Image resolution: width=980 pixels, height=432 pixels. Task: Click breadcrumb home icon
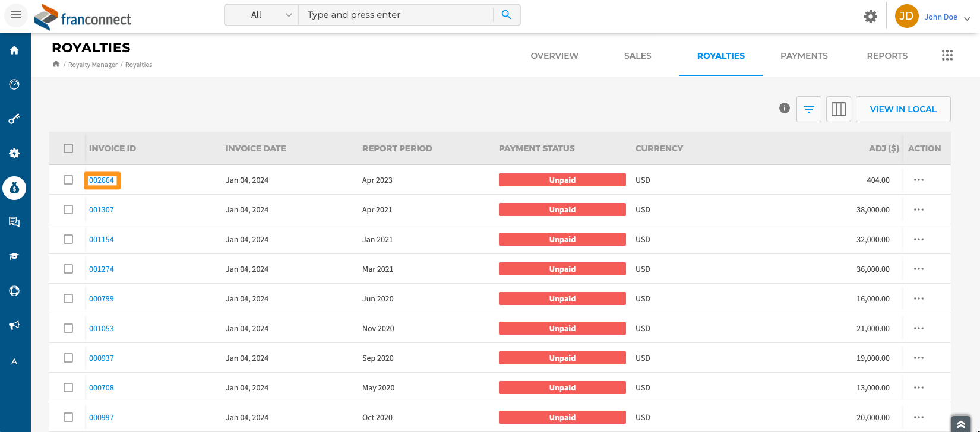click(56, 64)
